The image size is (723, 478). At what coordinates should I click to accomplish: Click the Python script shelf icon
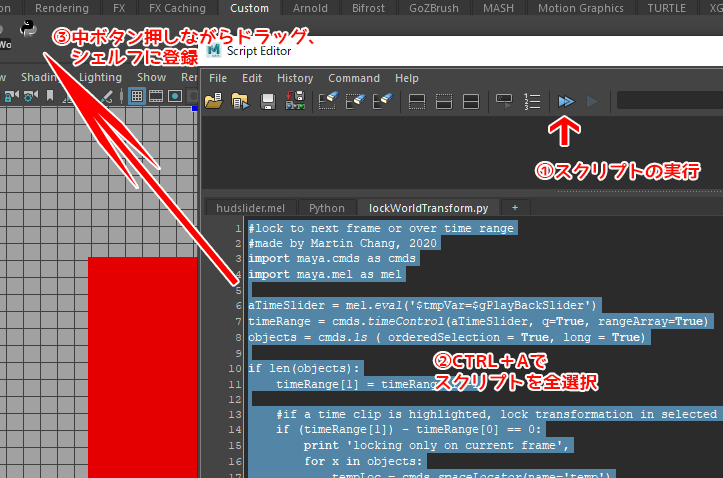click(x=31, y=29)
